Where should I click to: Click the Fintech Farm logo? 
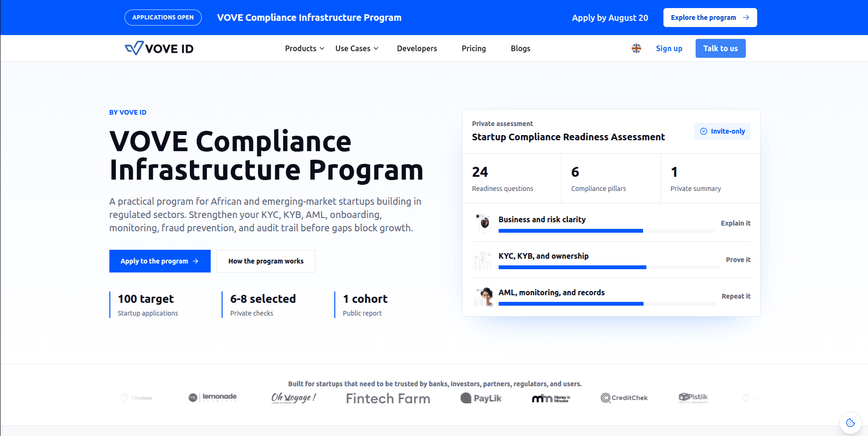tap(388, 398)
